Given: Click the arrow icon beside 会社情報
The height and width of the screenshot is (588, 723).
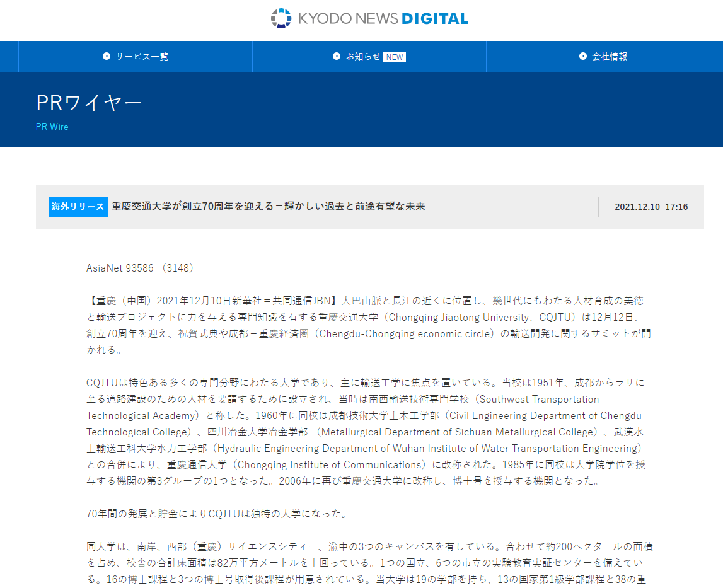Looking at the screenshot, I should pyautogui.click(x=583, y=57).
